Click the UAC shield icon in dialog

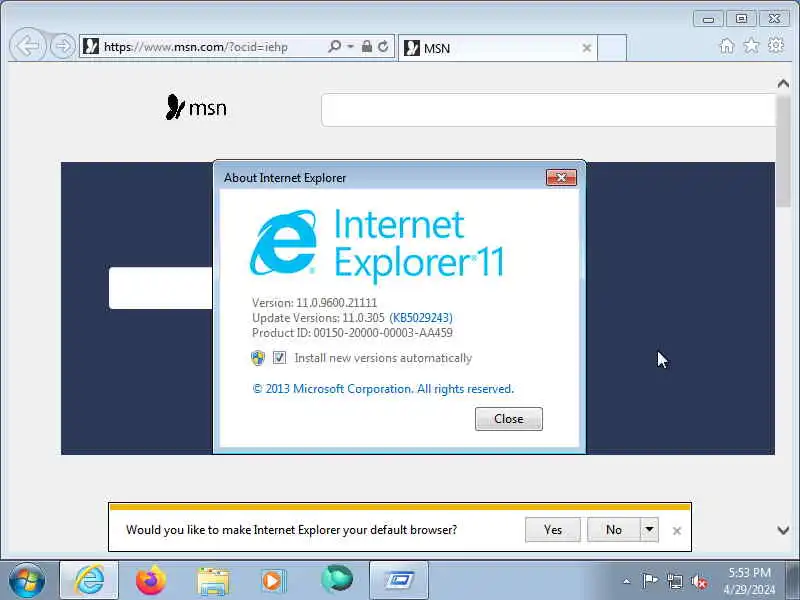click(x=258, y=358)
